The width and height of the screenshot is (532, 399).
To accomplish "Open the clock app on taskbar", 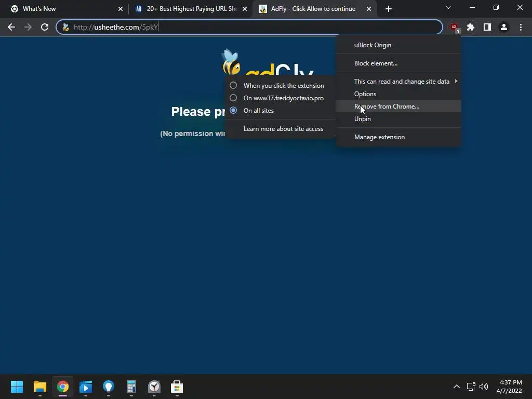I will point(154,387).
